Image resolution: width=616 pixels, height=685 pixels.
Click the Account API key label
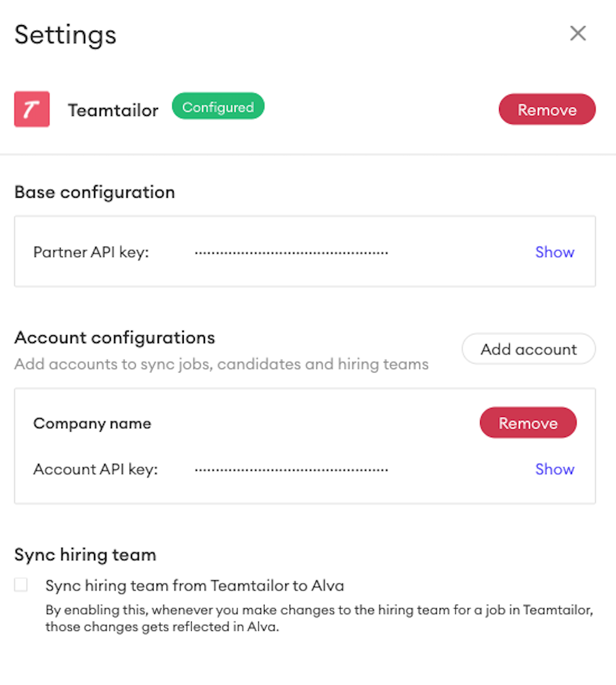coord(96,470)
